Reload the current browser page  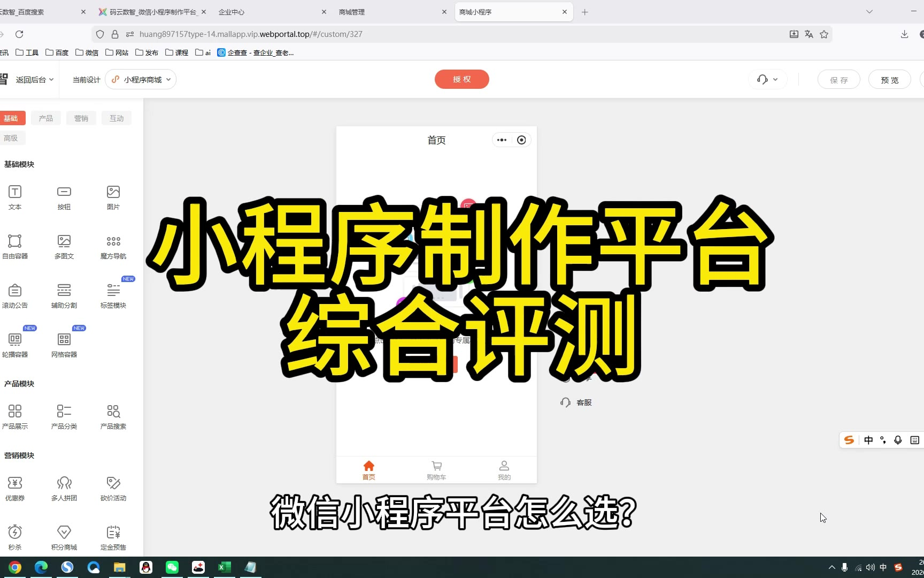click(x=19, y=34)
